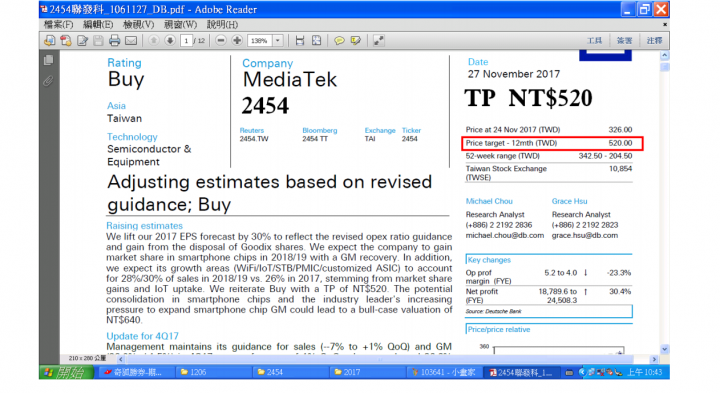The width and height of the screenshot is (720, 393).
Task: Open the 檔案(F) menu
Action: point(58,24)
